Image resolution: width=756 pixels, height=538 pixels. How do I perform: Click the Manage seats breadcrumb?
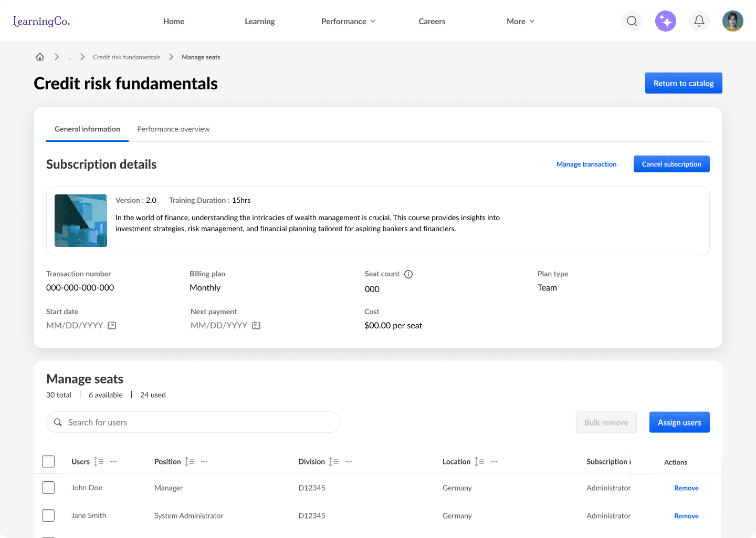tap(201, 57)
